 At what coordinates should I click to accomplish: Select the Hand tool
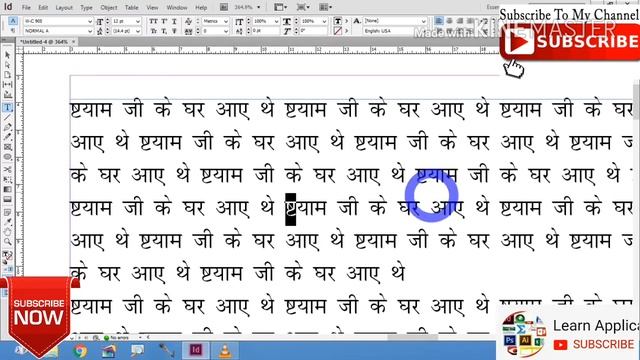pos(7,232)
